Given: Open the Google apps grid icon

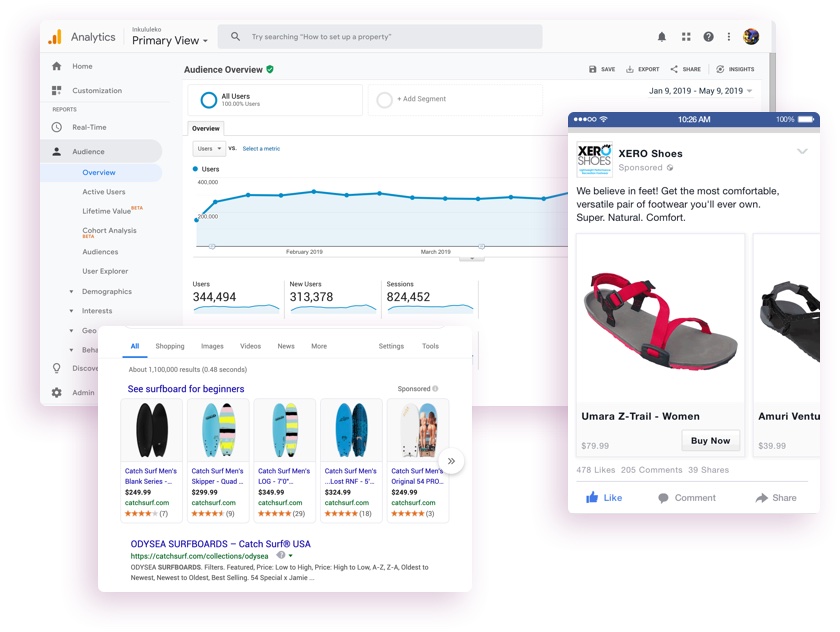Looking at the screenshot, I should click(686, 36).
